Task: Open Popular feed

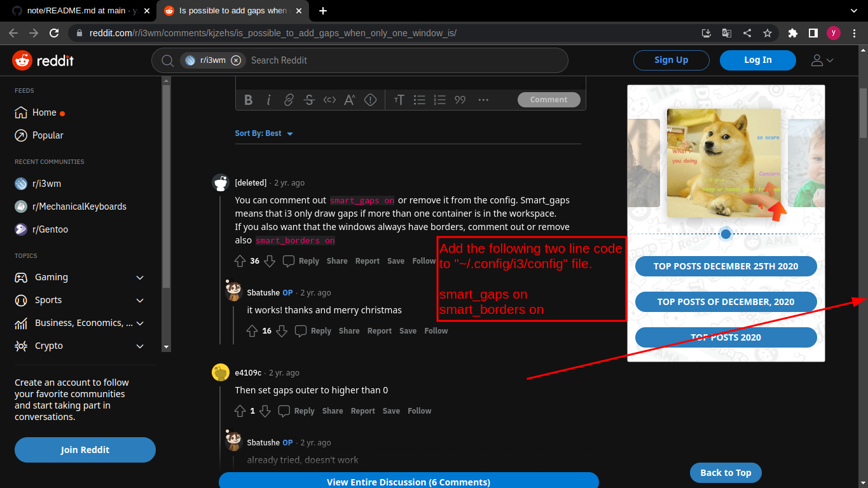Action: tap(39, 135)
